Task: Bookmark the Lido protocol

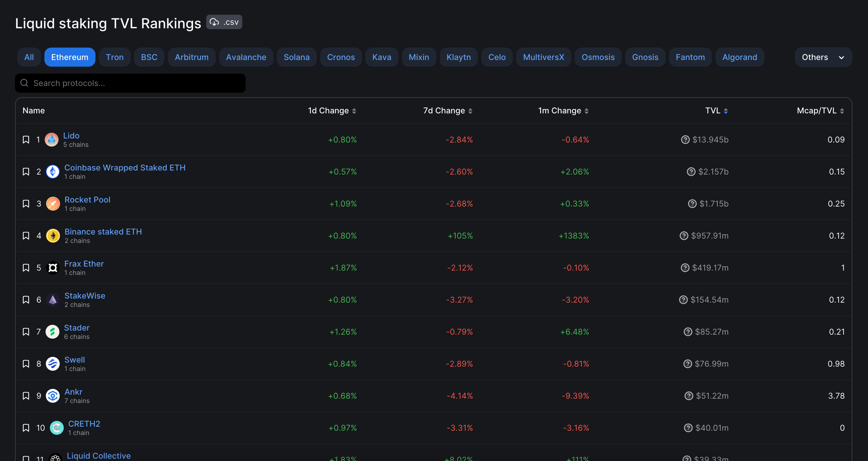Action: click(x=26, y=139)
